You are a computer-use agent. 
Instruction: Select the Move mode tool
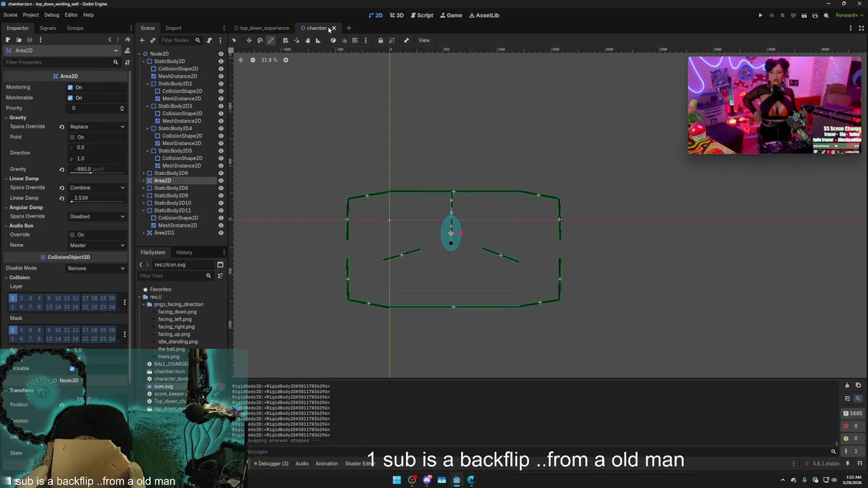[249, 40]
